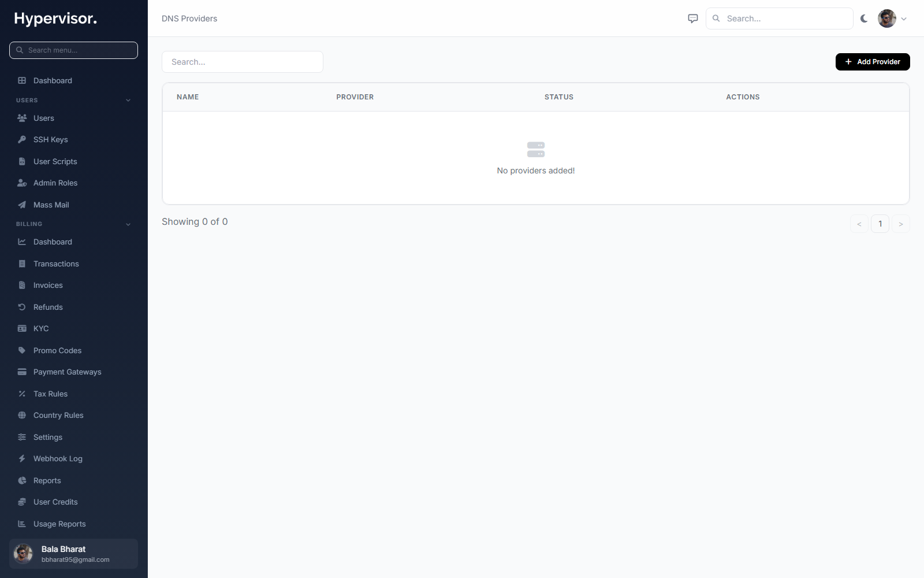Click the Mass Mail paper plane icon

(22, 205)
